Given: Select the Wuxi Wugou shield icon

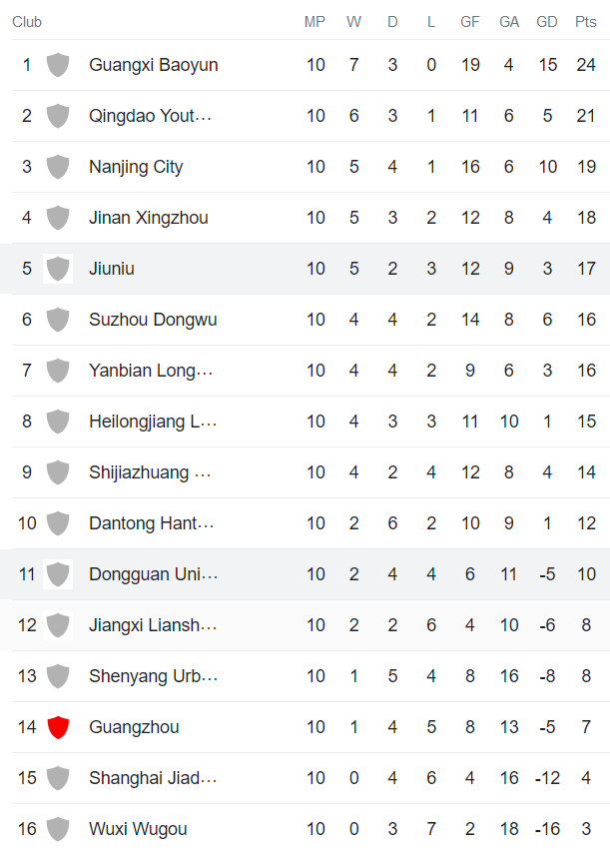Looking at the screenshot, I should [57, 829].
